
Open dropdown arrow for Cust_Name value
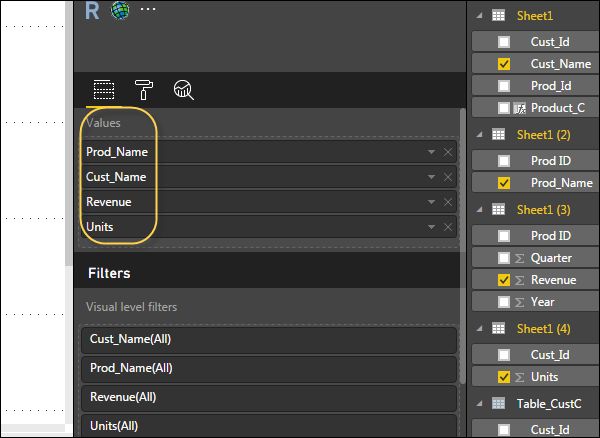coord(431,177)
